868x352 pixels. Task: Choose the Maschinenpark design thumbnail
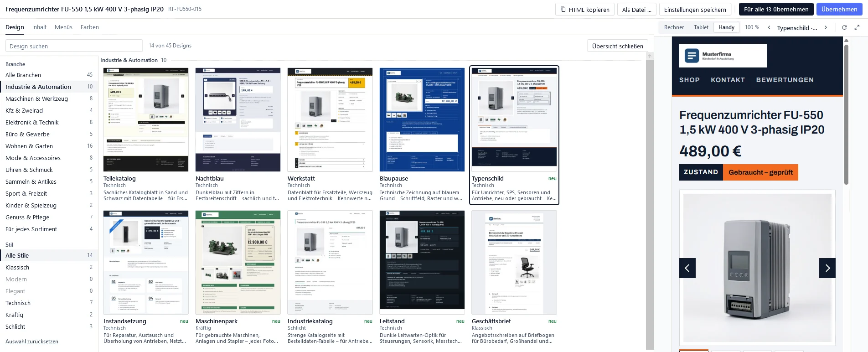[238, 262]
